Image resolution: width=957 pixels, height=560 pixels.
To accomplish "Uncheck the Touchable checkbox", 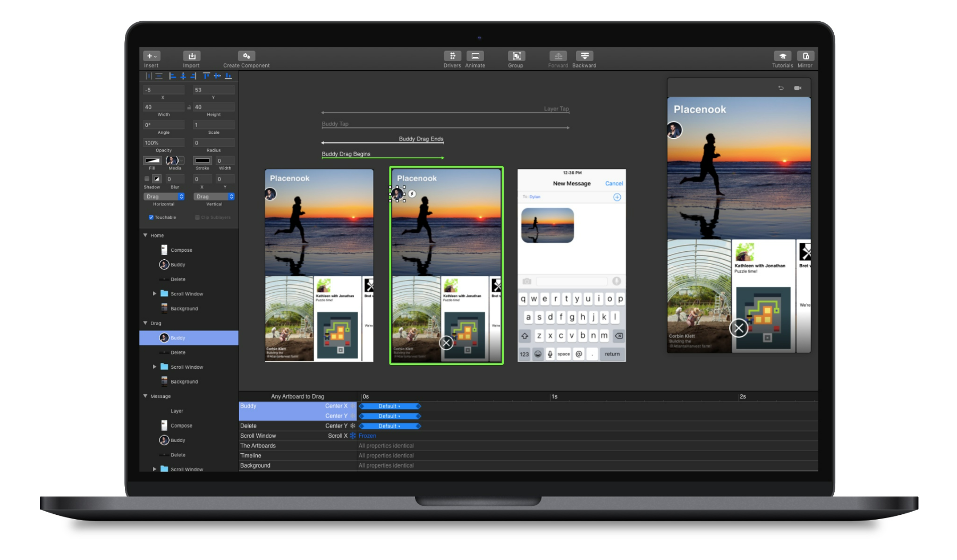I will [x=151, y=217].
